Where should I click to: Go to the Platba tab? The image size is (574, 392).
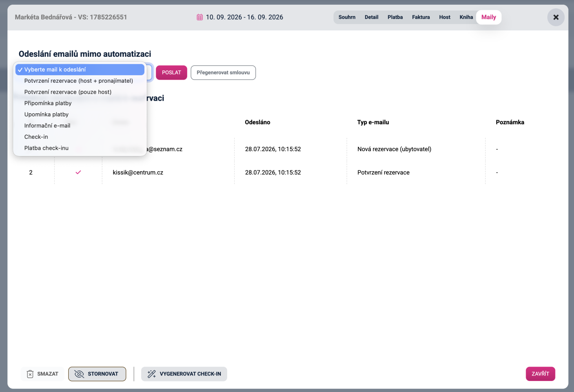point(395,17)
